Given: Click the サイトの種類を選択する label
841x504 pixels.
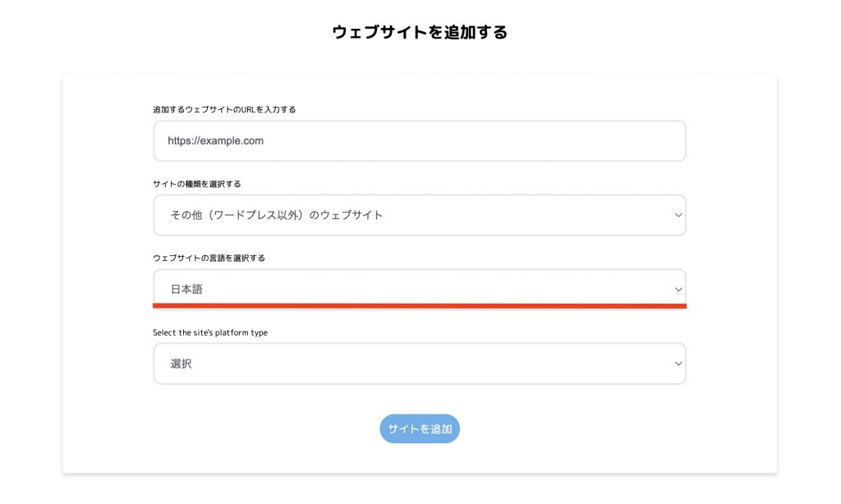Looking at the screenshot, I should click(197, 184).
